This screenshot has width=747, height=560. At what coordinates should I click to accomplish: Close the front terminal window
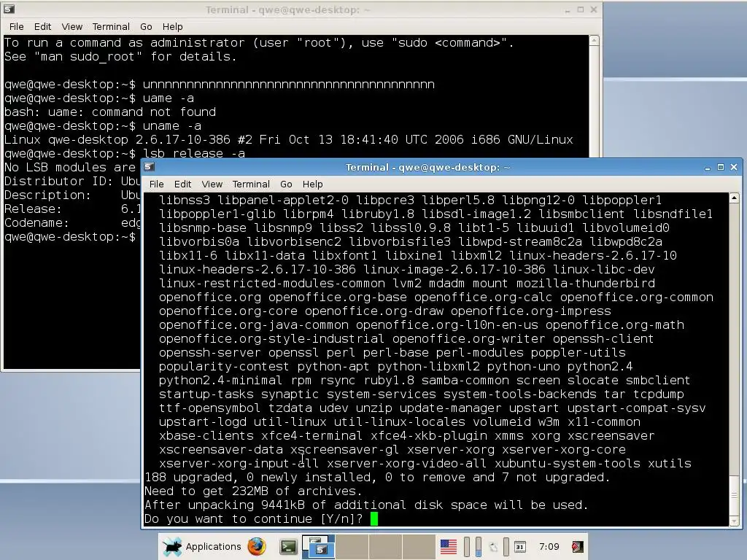click(734, 167)
